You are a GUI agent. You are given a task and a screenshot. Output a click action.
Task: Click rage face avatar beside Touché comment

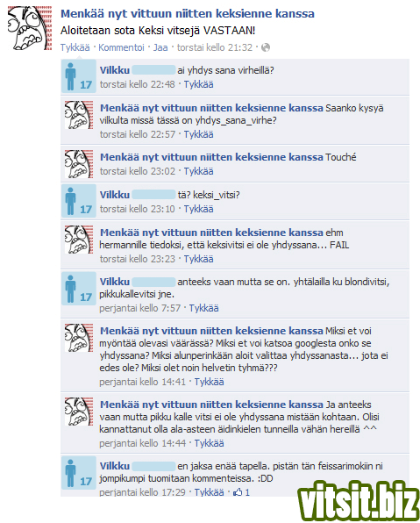tap(79, 164)
